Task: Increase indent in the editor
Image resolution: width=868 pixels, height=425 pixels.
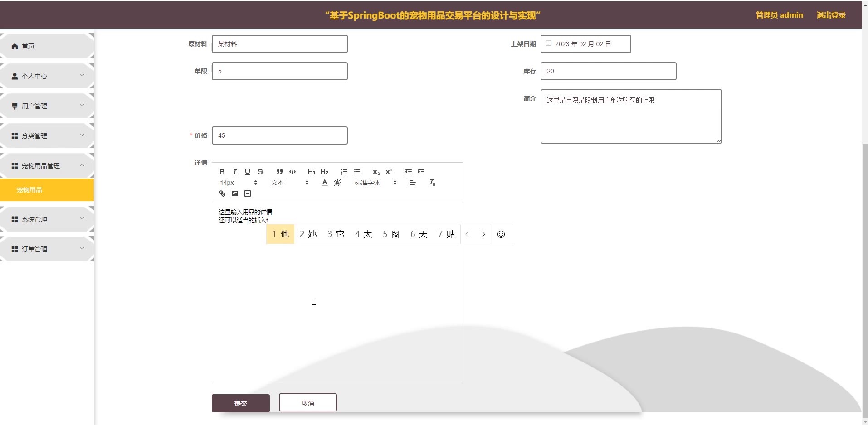Action: coord(421,172)
